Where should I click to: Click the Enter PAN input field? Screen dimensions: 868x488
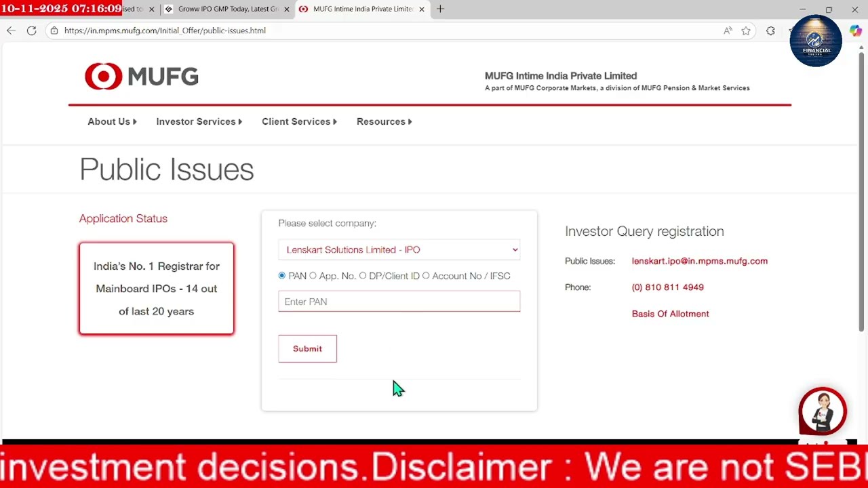tap(399, 302)
